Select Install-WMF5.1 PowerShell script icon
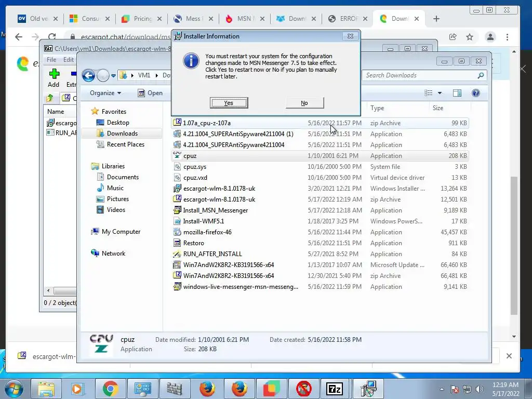 click(x=177, y=221)
